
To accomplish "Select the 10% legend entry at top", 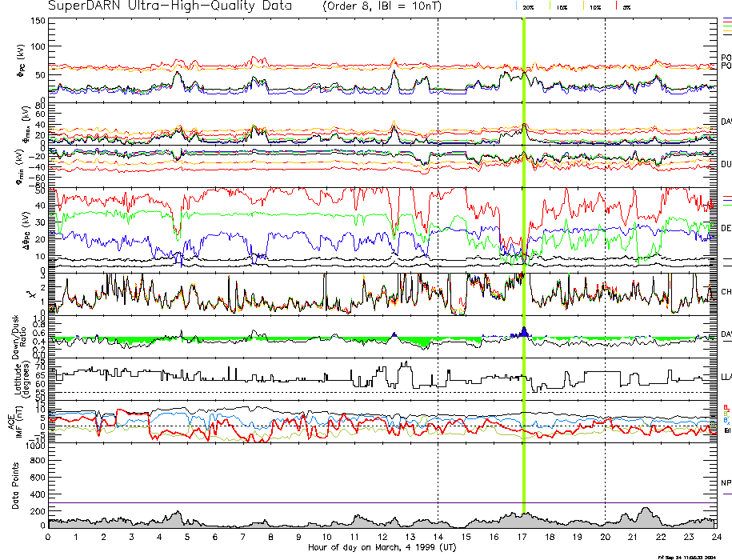I will click(x=594, y=6).
